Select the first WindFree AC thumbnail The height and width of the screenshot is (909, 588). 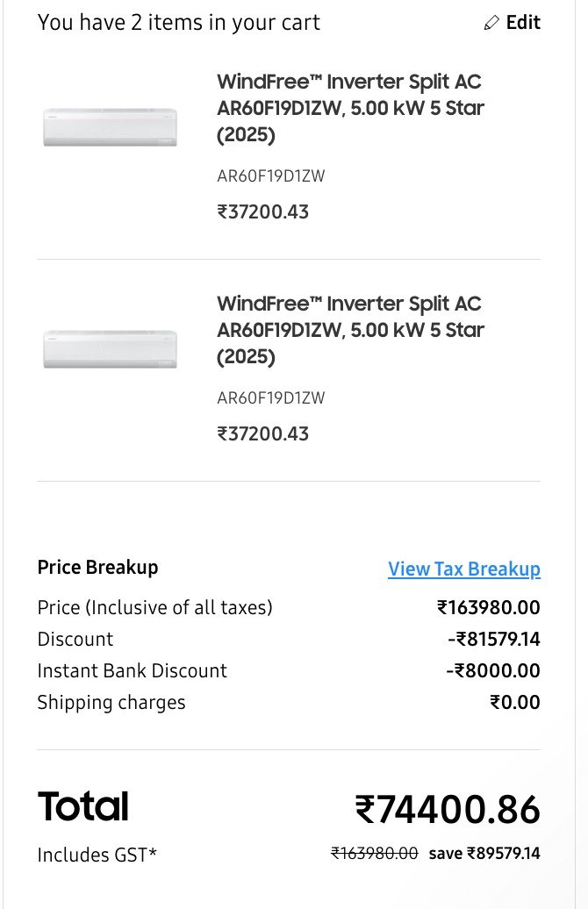(x=111, y=127)
